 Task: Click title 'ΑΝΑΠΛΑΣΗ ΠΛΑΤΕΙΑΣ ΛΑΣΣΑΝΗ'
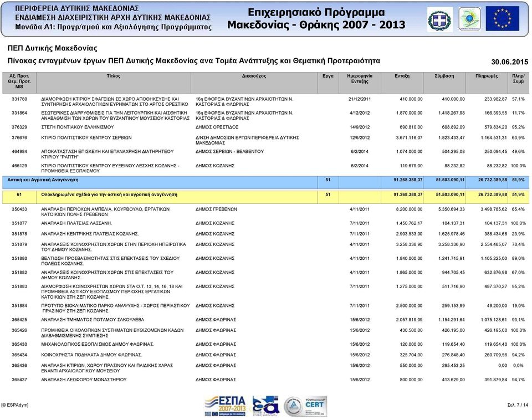pyautogui.click(x=76, y=223)
